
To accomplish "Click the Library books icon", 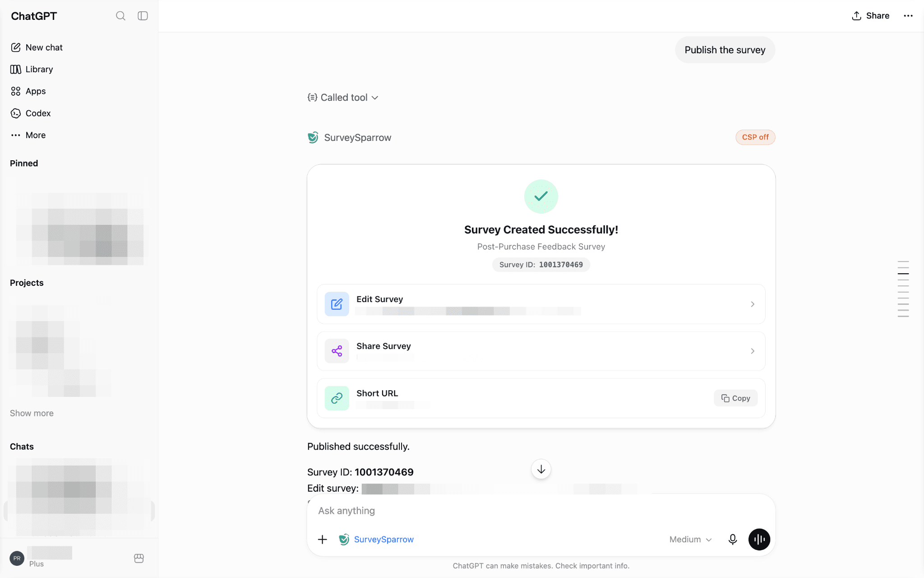I will point(16,69).
